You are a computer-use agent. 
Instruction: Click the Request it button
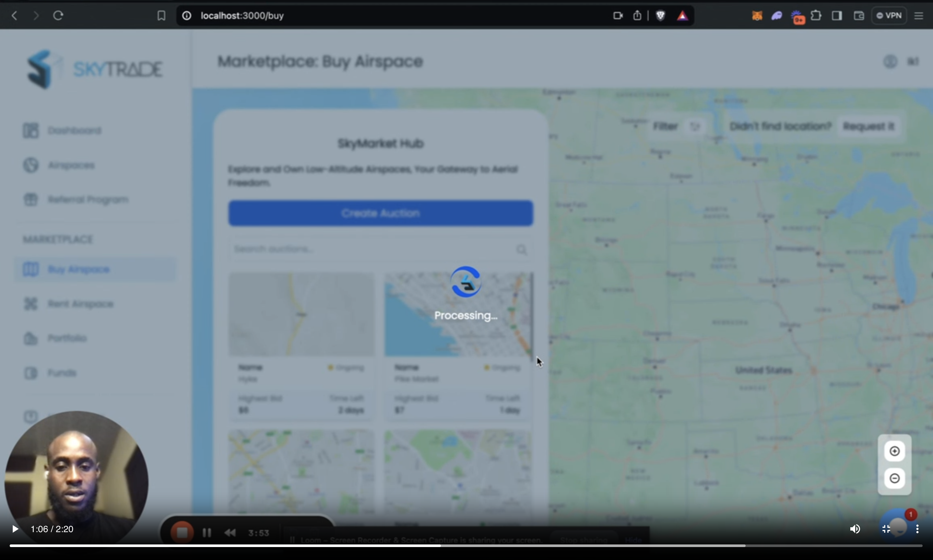pos(868,126)
